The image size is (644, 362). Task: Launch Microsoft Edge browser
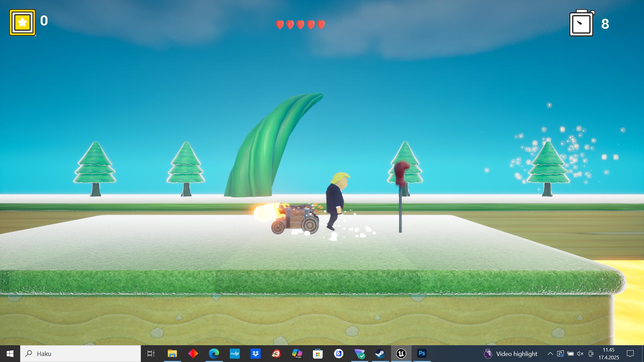pos(214,354)
